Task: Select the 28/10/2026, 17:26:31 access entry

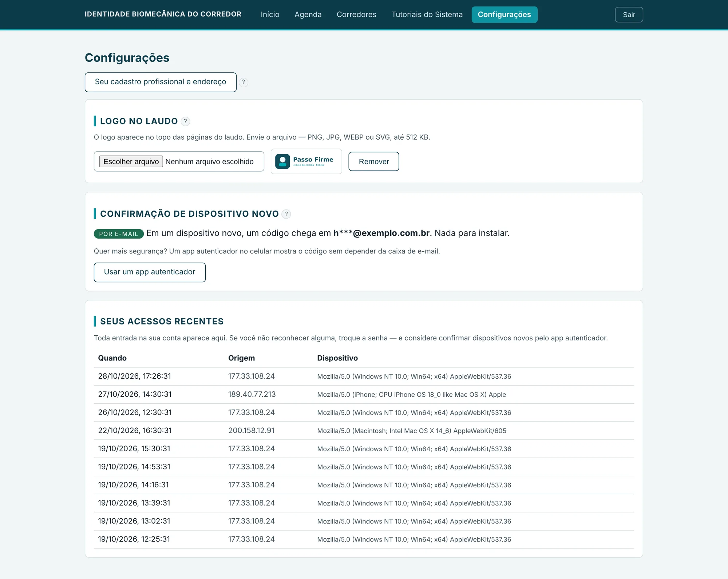Action: tap(364, 376)
